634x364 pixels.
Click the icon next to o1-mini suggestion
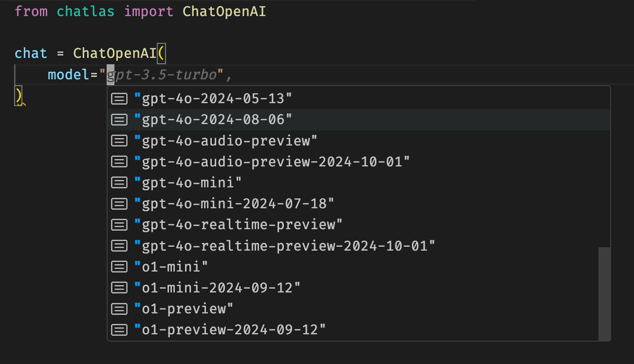pyautogui.click(x=119, y=266)
